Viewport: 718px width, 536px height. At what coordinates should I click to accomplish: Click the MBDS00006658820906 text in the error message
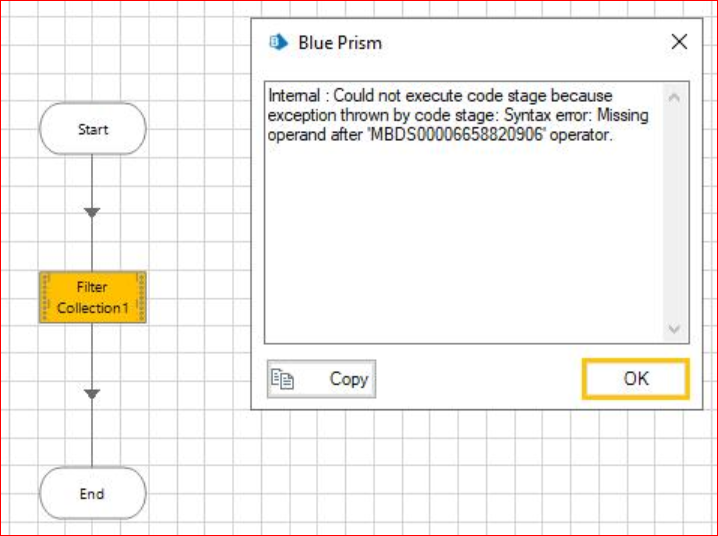[456, 135]
